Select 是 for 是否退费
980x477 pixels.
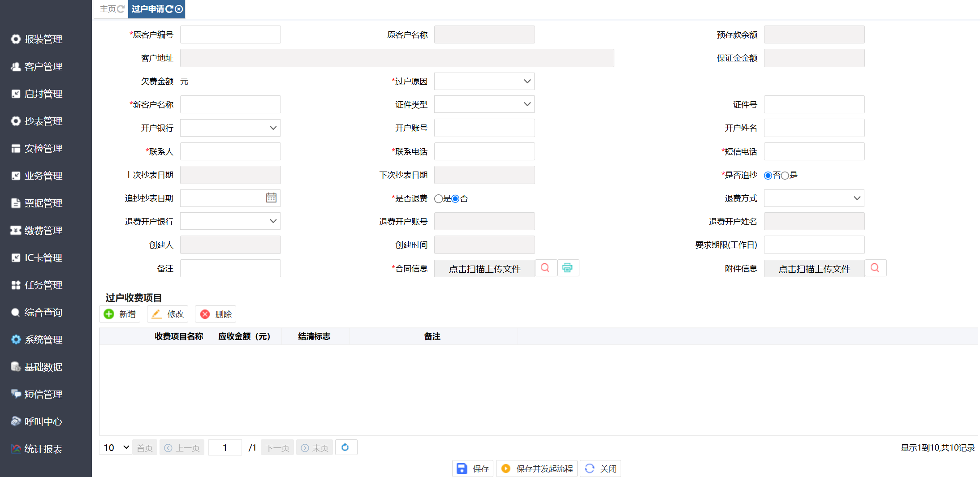tap(438, 199)
